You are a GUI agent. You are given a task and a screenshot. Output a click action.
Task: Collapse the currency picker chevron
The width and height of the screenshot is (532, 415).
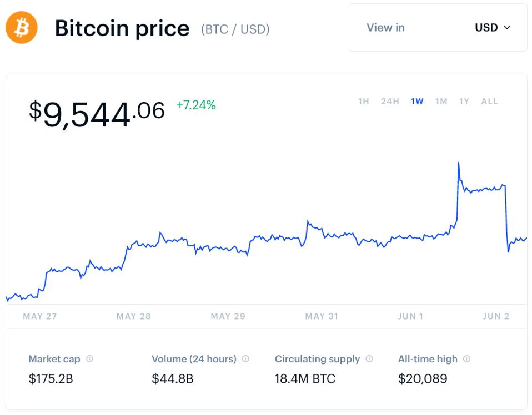pos(507,28)
